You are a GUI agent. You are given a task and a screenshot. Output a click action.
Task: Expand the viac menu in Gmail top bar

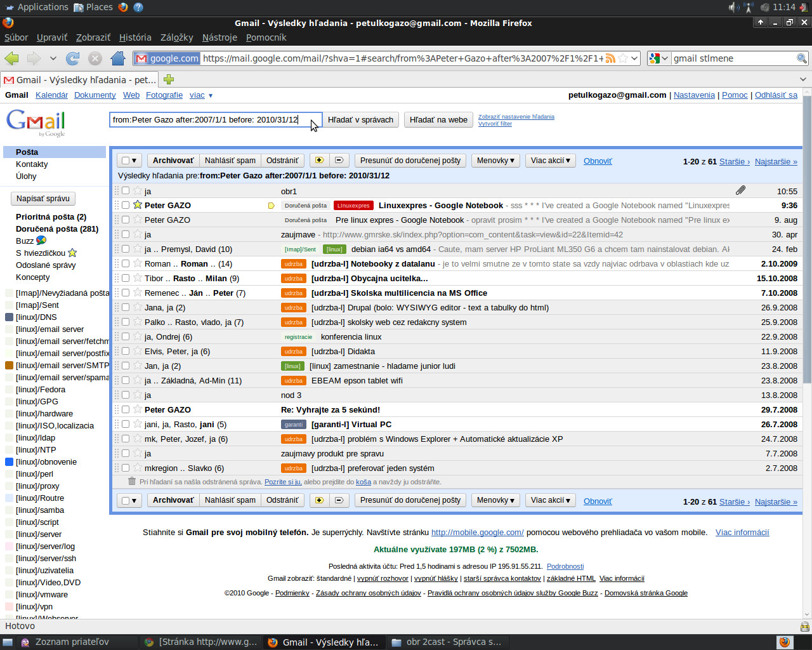point(202,95)
